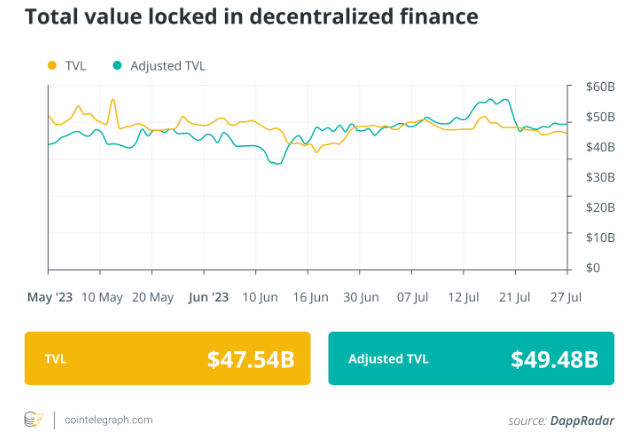Select the May '23 axis label
Viewport: 641px width, 440px height.
tap(50, 297)
